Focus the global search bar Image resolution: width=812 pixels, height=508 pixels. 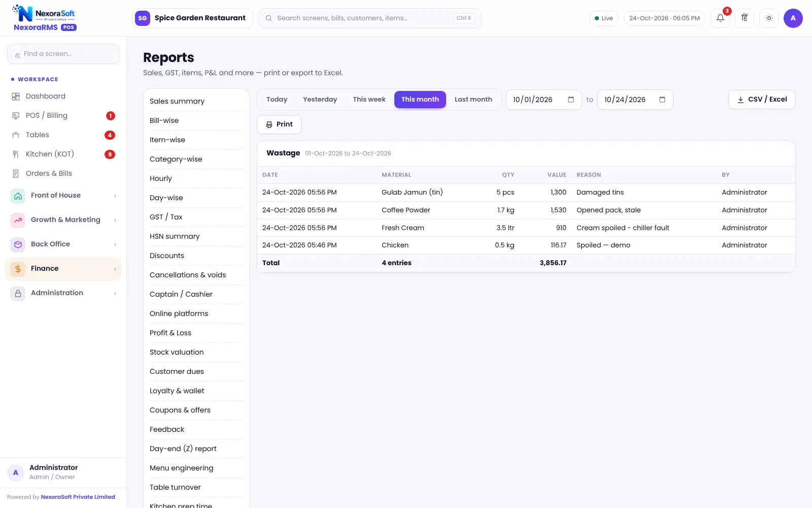(x=369, y=18)
